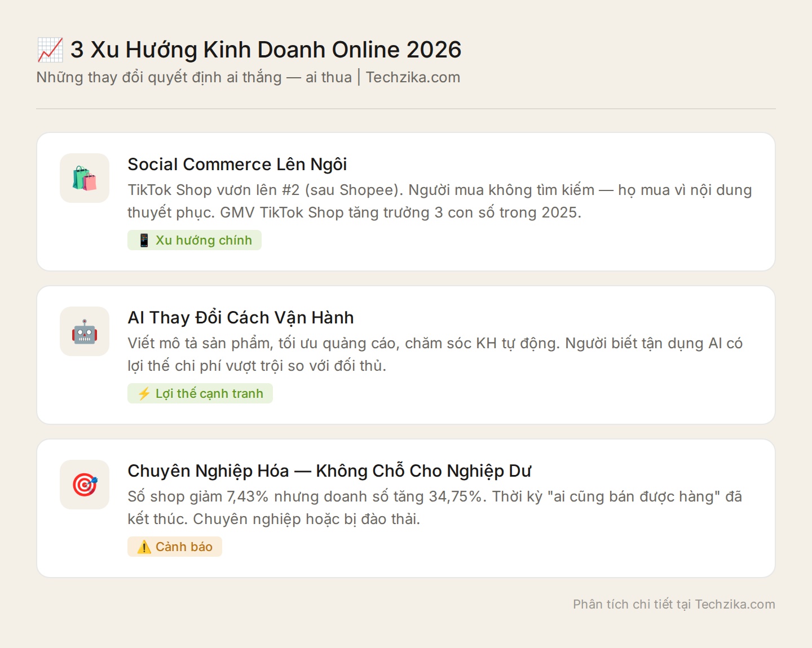Select the Xu hướng chính tag
The image size is (812, 648).
[x=195, y=240]
